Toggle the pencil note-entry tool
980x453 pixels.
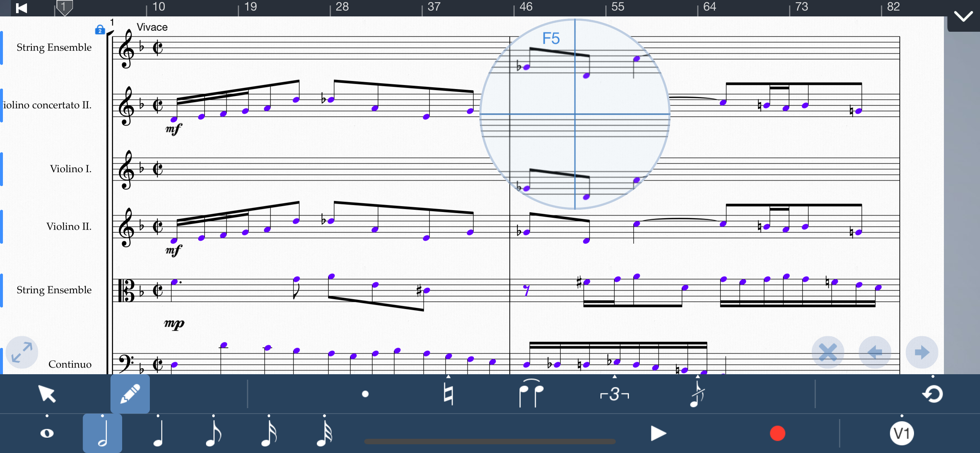coord(130,394)
